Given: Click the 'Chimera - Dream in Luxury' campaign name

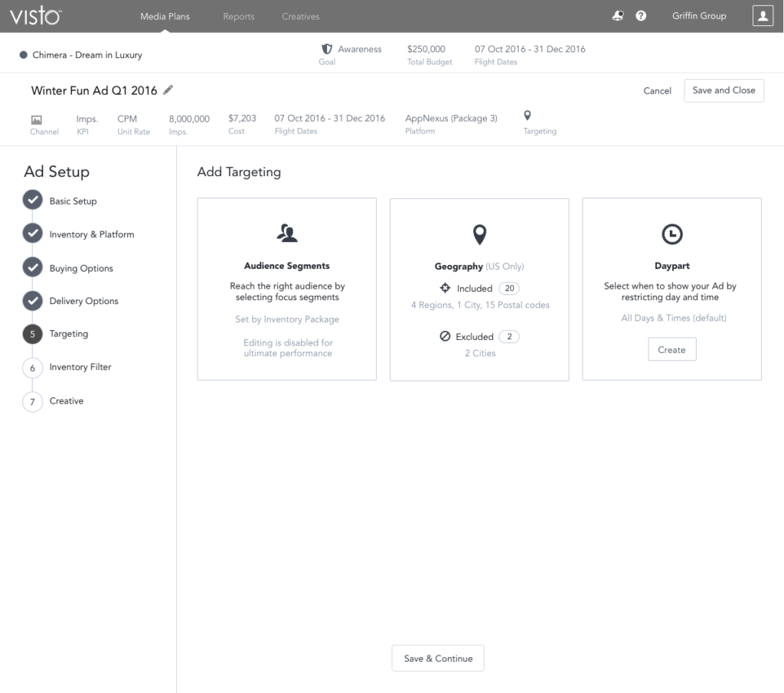Looking at the screenshot, I should pos(87,55).
